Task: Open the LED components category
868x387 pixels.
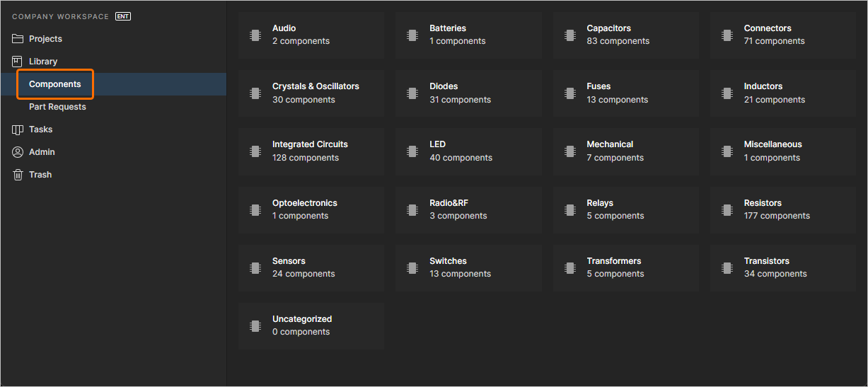Action: click(468, 151)
